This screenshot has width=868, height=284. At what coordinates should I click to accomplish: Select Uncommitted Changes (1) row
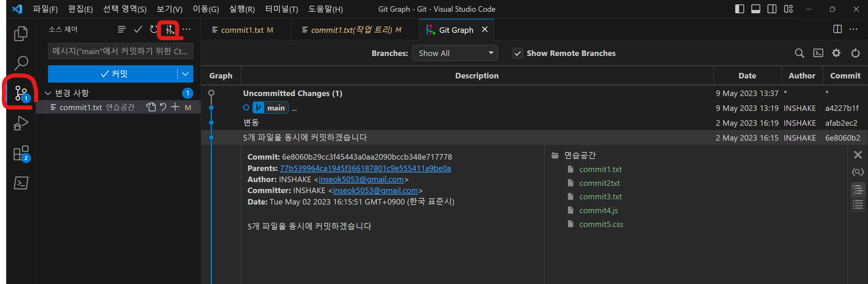[x=534, y=93]
